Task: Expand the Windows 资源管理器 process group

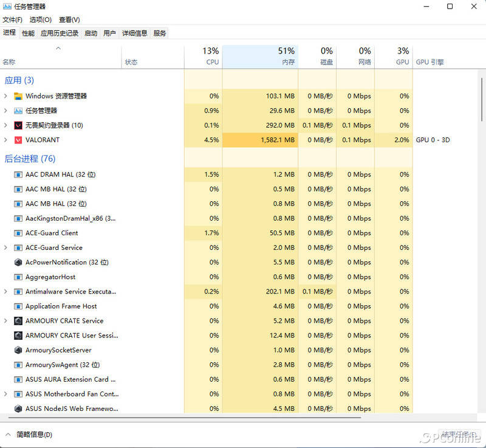Action: pos(5,96)
